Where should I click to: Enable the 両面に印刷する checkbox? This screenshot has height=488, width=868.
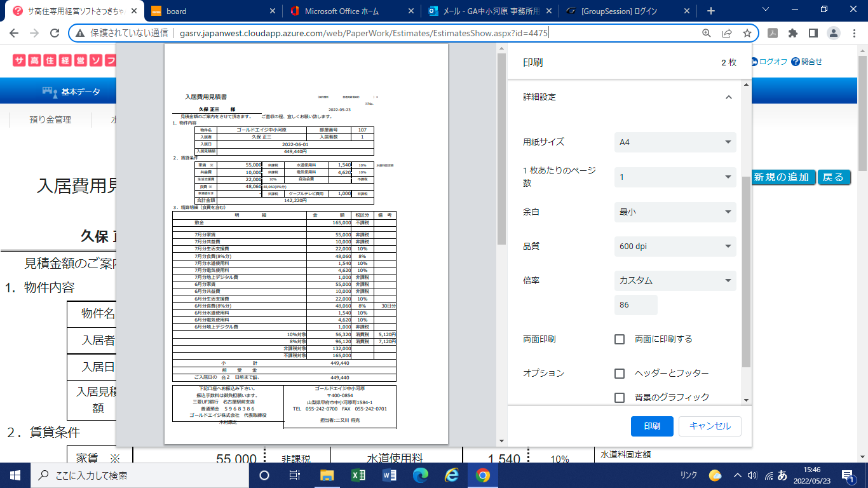click(620, 339)
